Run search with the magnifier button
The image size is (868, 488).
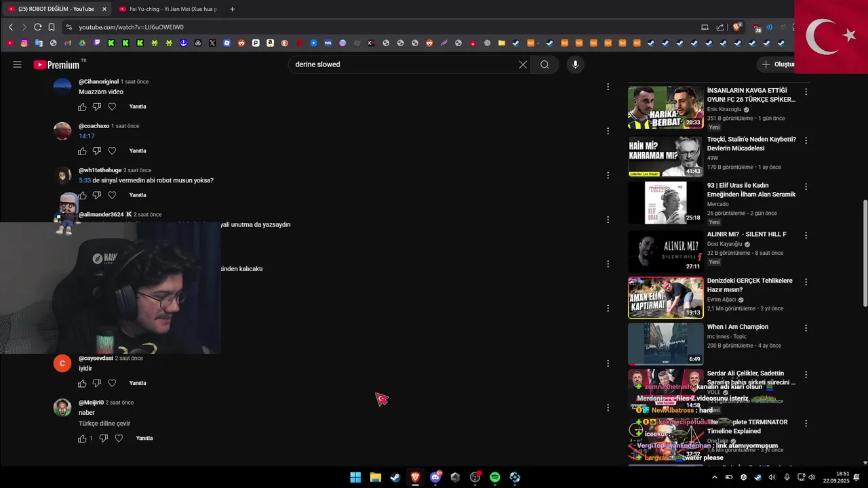545,64
